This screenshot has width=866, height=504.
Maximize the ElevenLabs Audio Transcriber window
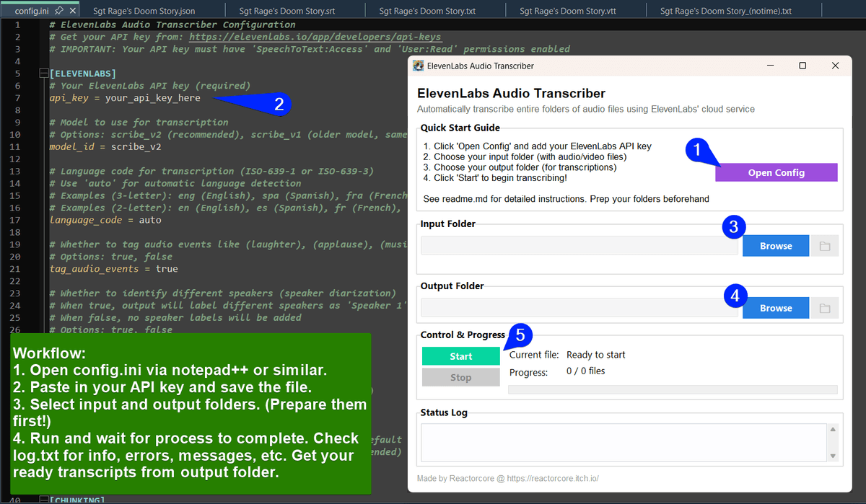[x=802, y=66]
